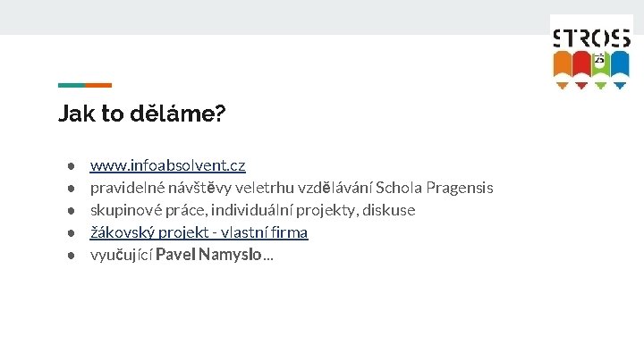Click the bullet before www.infoabsolvent.cz
The image size is (644, 362).
coord(69,166)
